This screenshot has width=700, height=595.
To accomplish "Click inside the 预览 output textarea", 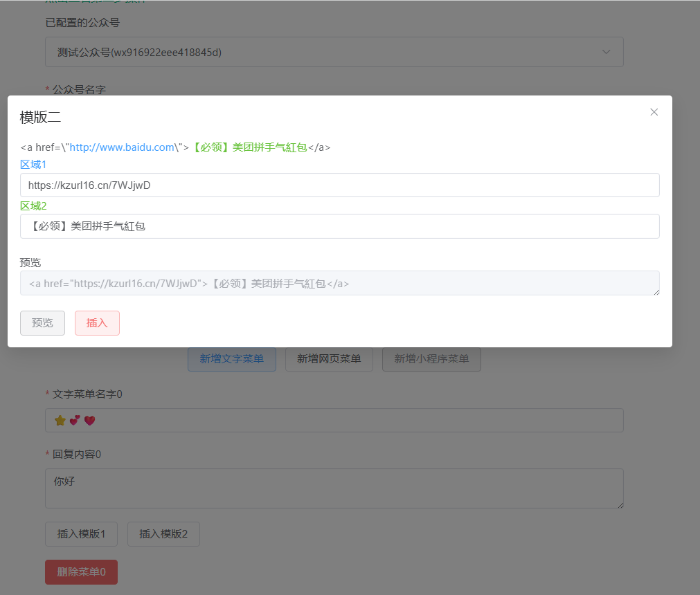I will pyautogui.click(x=339, y=283).
